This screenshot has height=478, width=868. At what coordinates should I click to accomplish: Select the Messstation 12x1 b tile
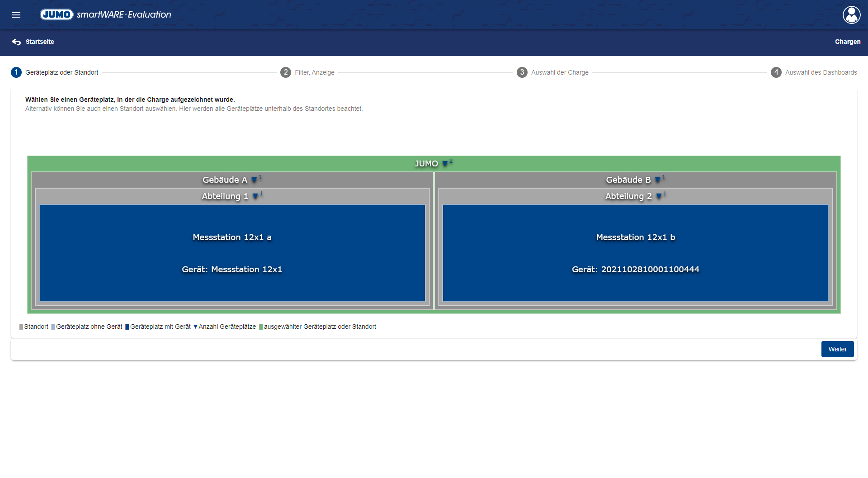point(635,253)
